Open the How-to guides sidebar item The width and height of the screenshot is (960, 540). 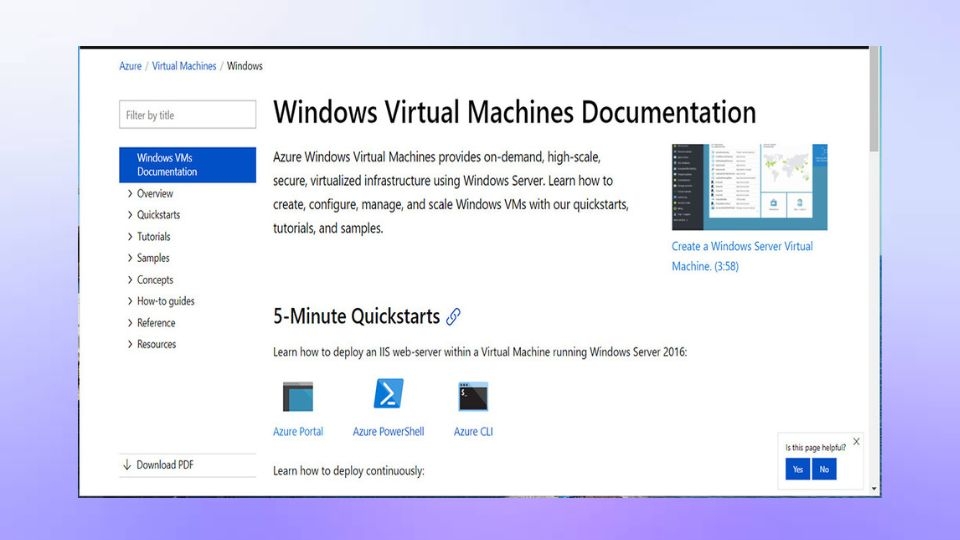click(165, 301)
